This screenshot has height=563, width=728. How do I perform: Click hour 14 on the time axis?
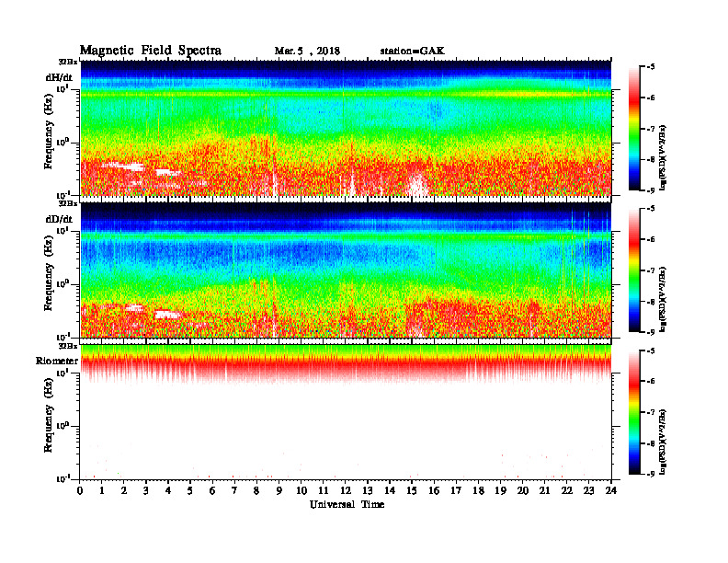click(390, 491)
